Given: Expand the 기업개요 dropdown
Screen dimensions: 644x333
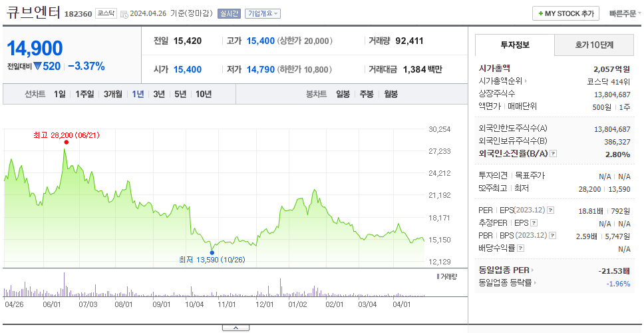Looking at the screenshot, I should point(263,13).
